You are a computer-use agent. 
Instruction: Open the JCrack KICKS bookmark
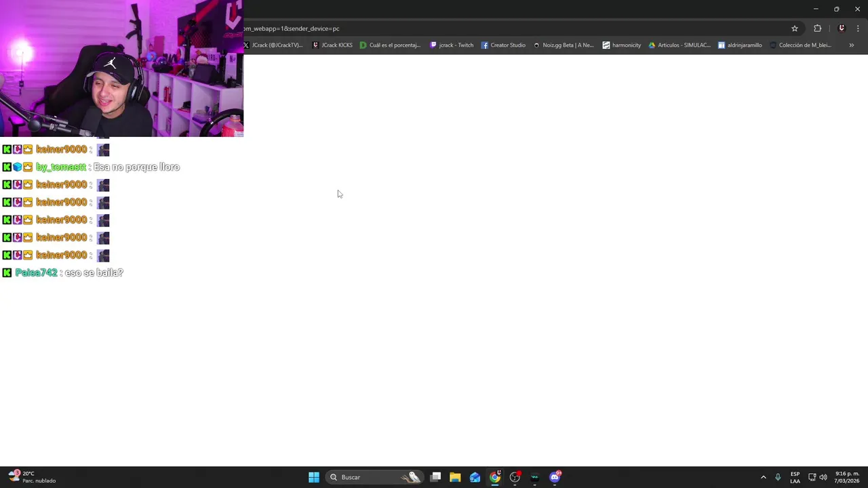[x=332, y=45]
